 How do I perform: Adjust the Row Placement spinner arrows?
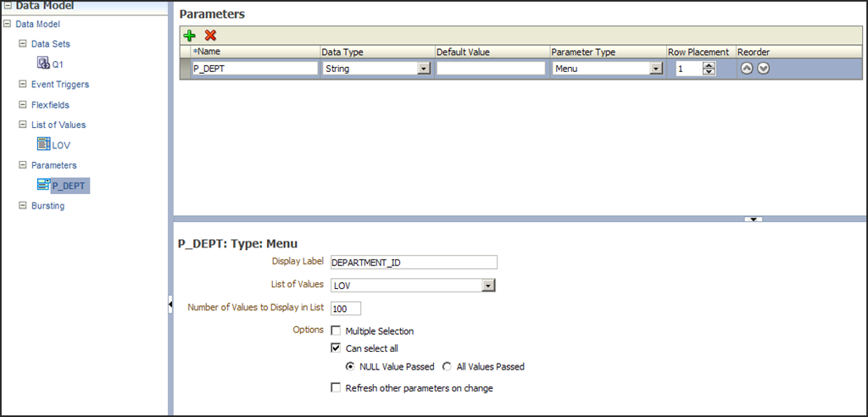709,69
